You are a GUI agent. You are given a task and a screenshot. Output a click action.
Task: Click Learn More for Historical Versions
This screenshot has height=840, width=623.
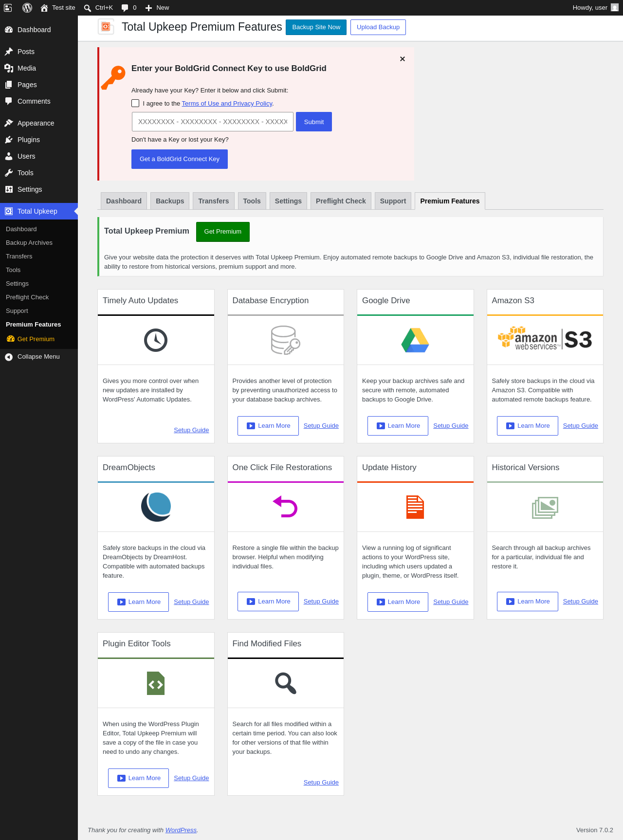point(528,602)
